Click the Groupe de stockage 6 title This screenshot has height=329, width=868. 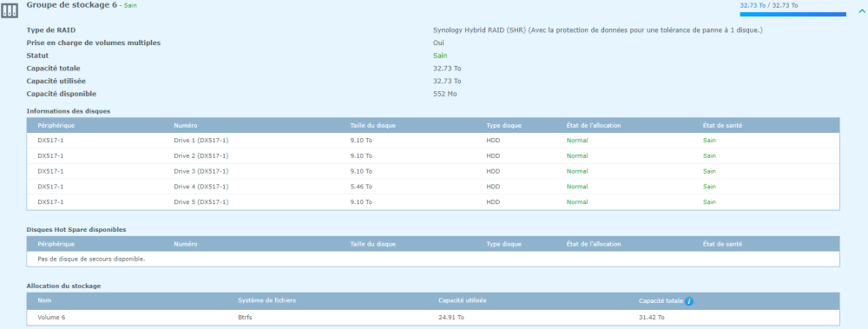click(x=71, y=4)
